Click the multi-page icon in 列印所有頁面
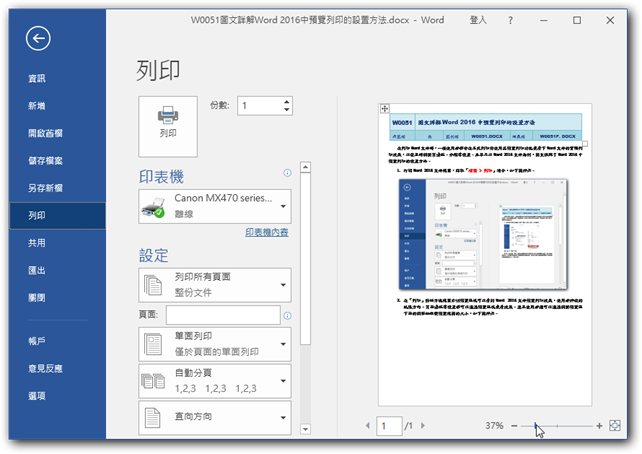This screenshot has width=642, height=454. (153, 285)
